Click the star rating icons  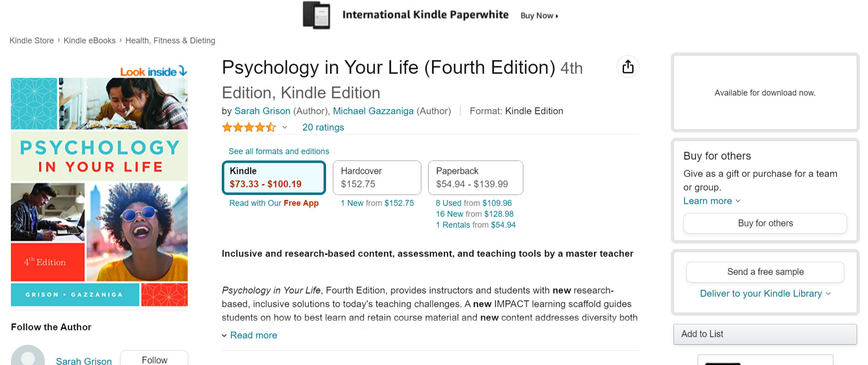point(249,128)
